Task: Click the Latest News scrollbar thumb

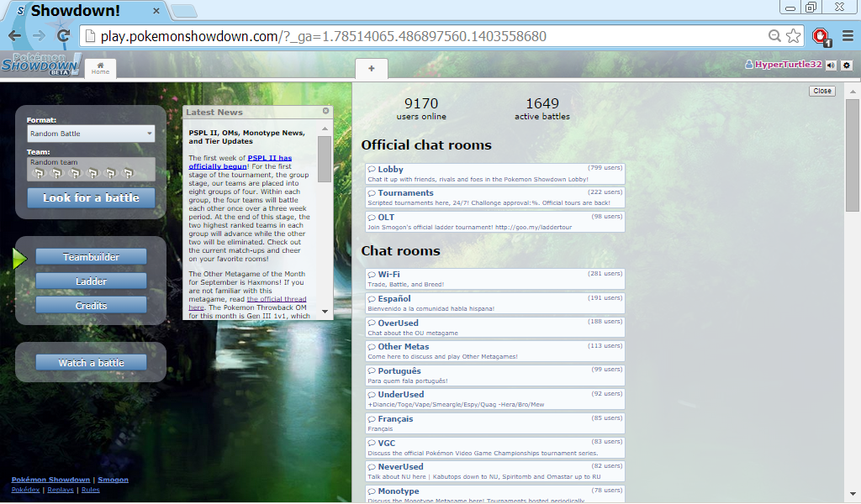Action: [325, 159]
